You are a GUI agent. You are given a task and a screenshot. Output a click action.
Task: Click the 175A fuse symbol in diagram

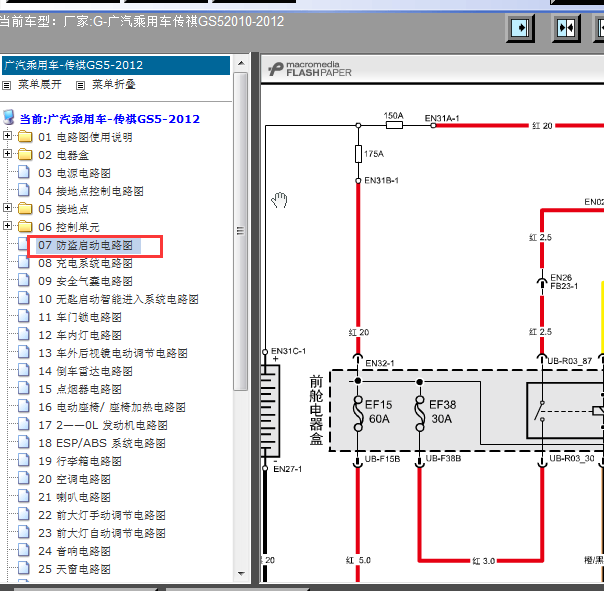358,154
